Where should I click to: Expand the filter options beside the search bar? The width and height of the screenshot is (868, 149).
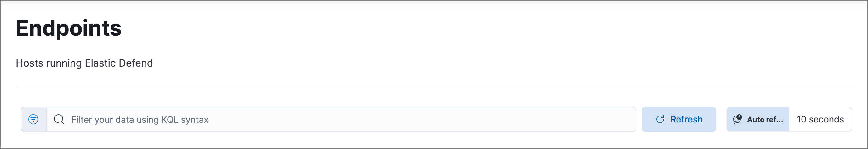tap(33, 119)
